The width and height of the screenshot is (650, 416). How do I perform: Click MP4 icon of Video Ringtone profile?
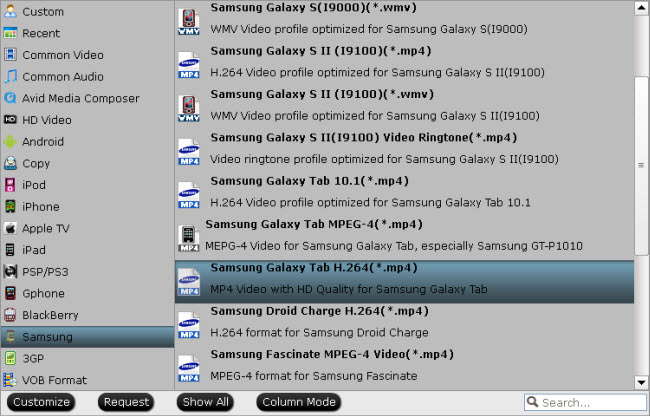pyautogui.click(x=189, y=152)
